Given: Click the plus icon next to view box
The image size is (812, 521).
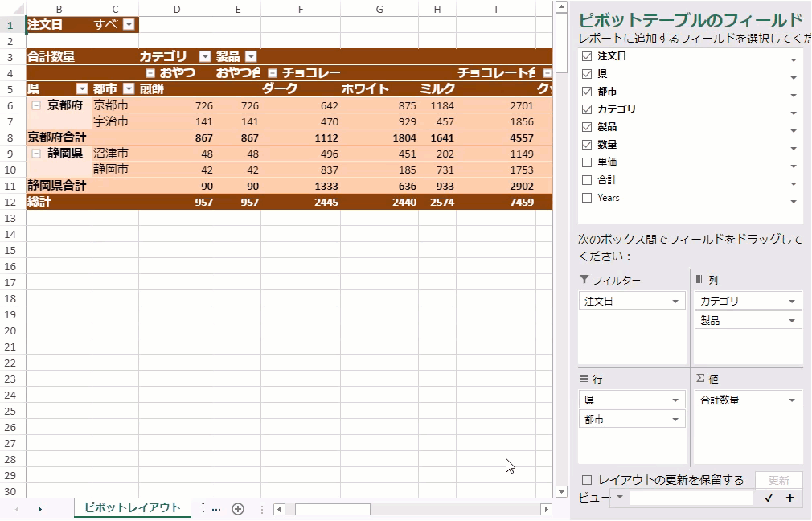Looking at the screenshot, I should click(x=790, y=498).
